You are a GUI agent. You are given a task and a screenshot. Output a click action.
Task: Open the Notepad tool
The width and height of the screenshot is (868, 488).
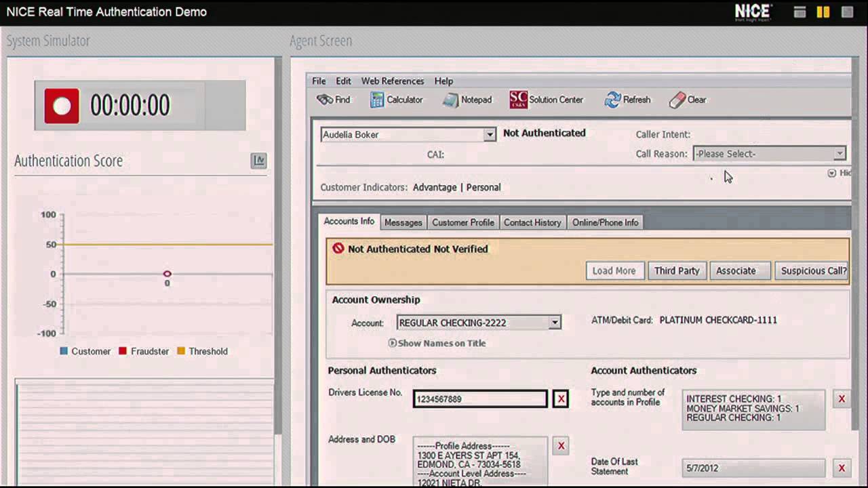coord(467,100)
